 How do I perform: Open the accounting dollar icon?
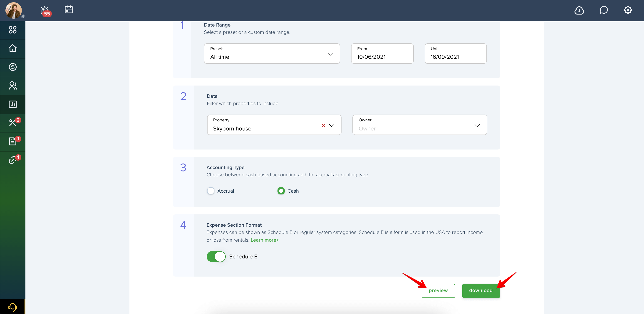point(13,67)
